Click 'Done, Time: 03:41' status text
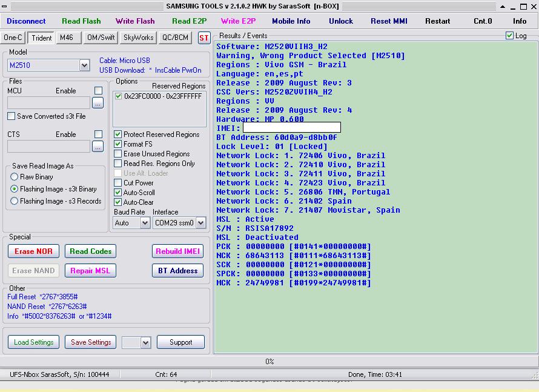The image size is (539, 392). coord(375,374)
